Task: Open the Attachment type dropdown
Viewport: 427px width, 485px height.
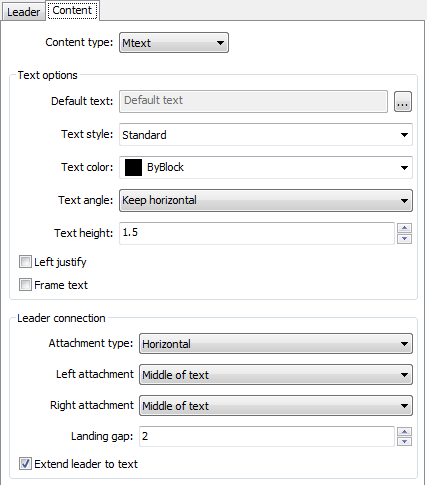Action: 276,344
